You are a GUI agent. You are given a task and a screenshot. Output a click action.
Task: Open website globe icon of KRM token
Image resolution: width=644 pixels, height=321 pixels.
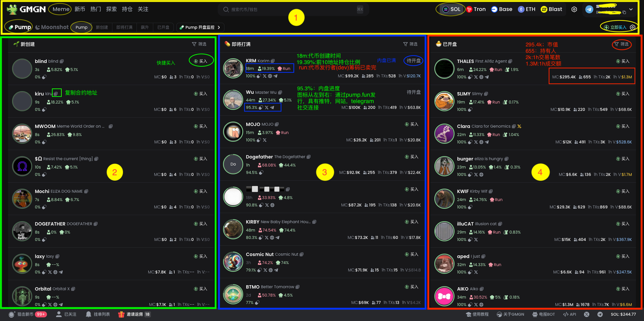pyautogui.click(x=270, y=76)
